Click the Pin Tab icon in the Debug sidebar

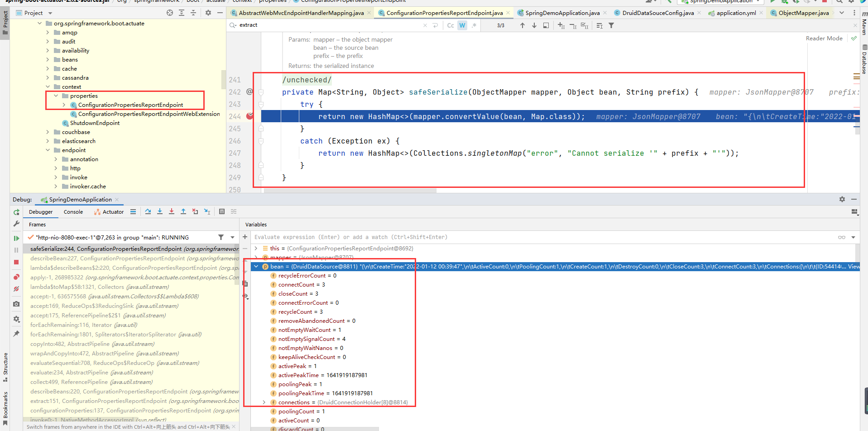tap(16, 334)
